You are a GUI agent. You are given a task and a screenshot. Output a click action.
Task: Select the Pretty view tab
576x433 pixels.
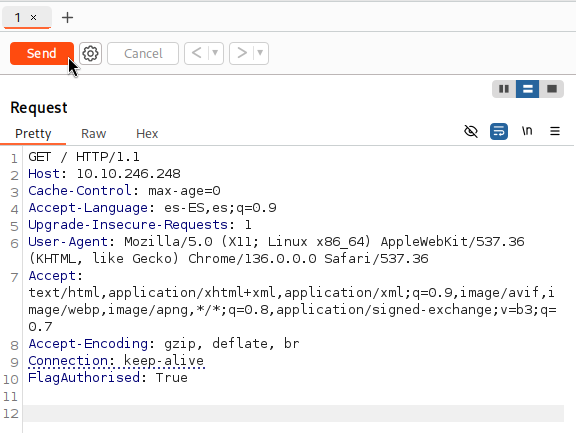(x=33, y=133)
